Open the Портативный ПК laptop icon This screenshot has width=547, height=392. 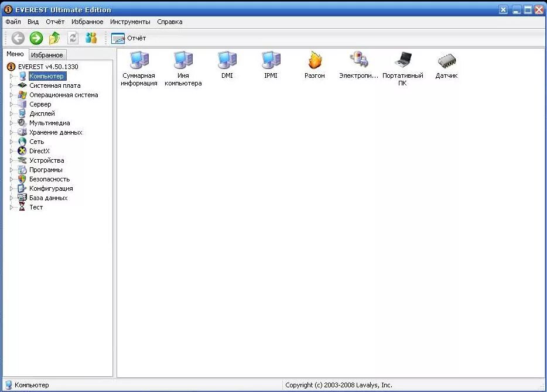pos(402,68)
